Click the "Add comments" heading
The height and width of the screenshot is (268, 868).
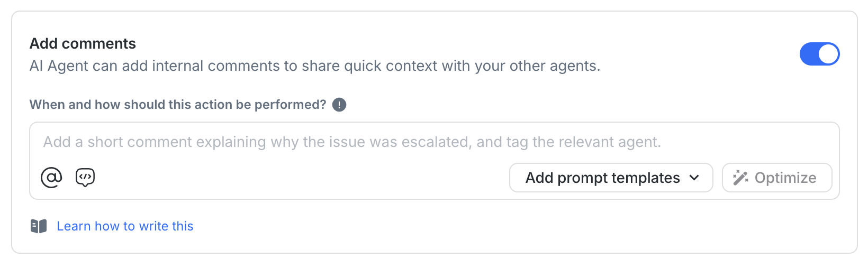tap(83, 43)
